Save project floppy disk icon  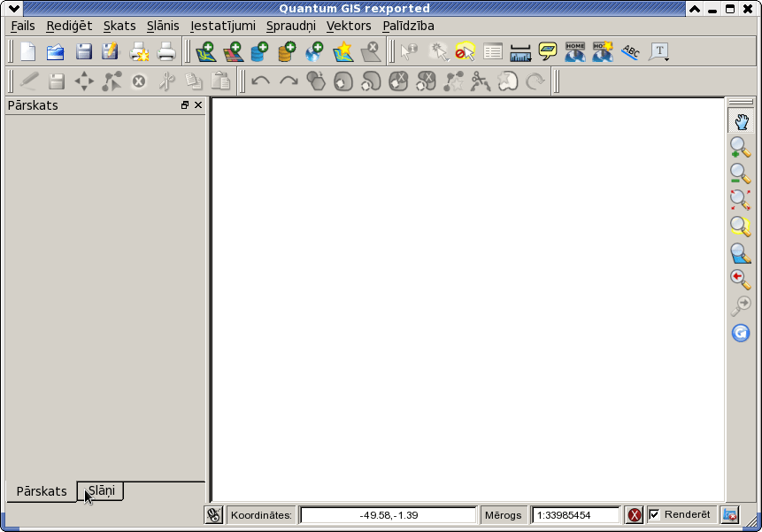[x=83, y=51]
